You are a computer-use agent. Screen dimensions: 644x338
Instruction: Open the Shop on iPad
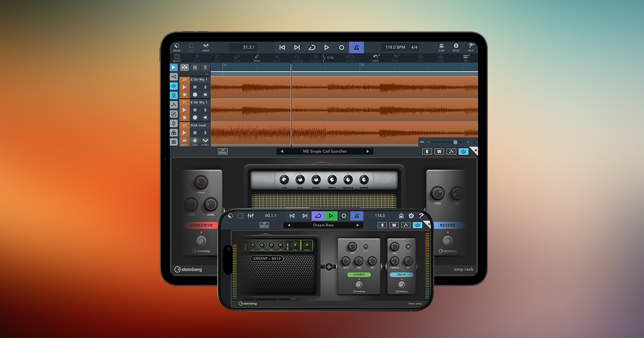point(441,47)
